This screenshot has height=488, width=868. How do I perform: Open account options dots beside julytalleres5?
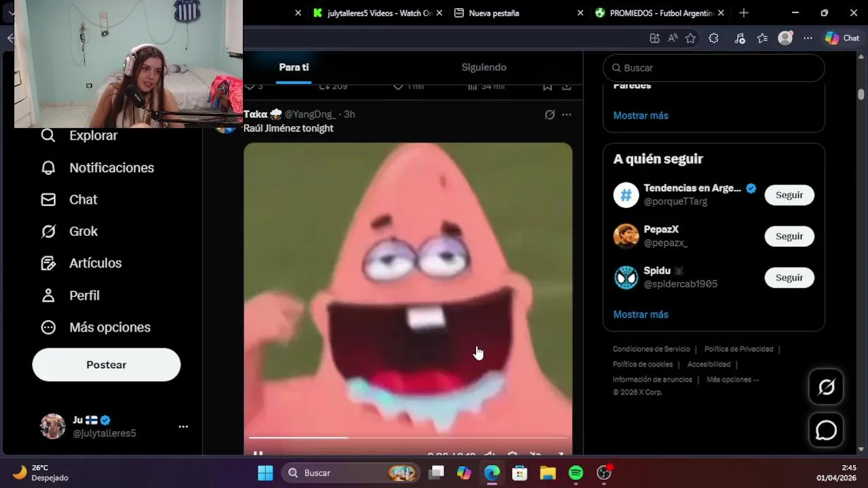pyautogui.click(x=183, y=426)
